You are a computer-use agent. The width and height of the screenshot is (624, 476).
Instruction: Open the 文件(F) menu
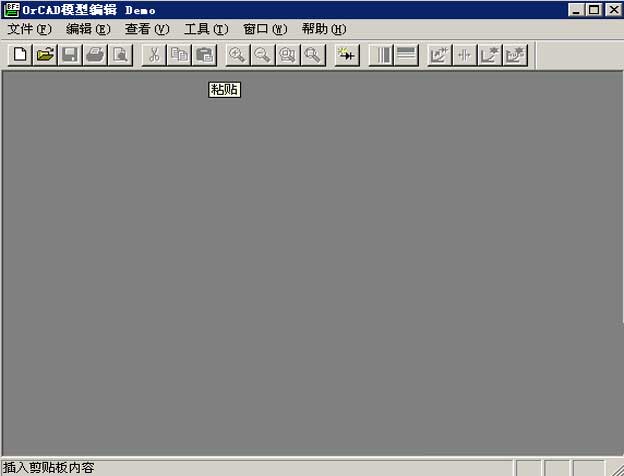(29, 29)
